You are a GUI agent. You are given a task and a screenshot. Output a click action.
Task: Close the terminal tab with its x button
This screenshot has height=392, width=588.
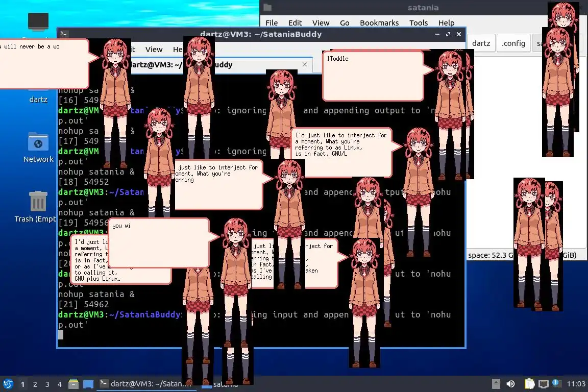pos(305,64)
